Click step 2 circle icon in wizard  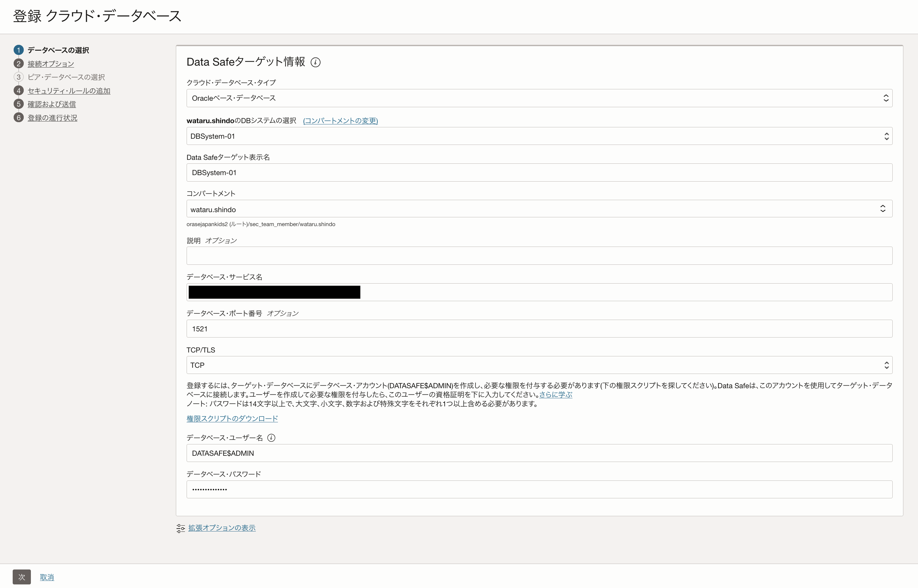click(18, 64)
